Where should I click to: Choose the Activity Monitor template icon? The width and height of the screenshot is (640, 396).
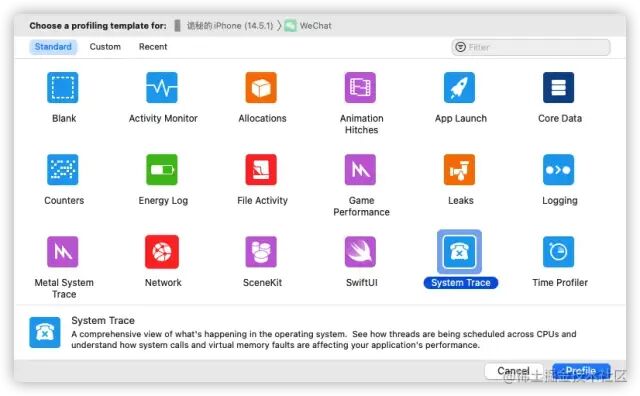pos(162,87)
